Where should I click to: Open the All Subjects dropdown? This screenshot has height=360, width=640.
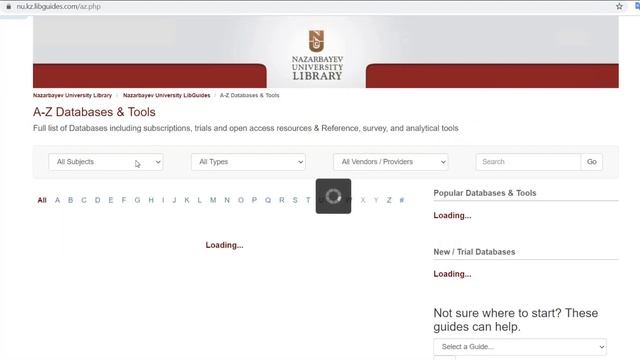[x=106, y=162]
